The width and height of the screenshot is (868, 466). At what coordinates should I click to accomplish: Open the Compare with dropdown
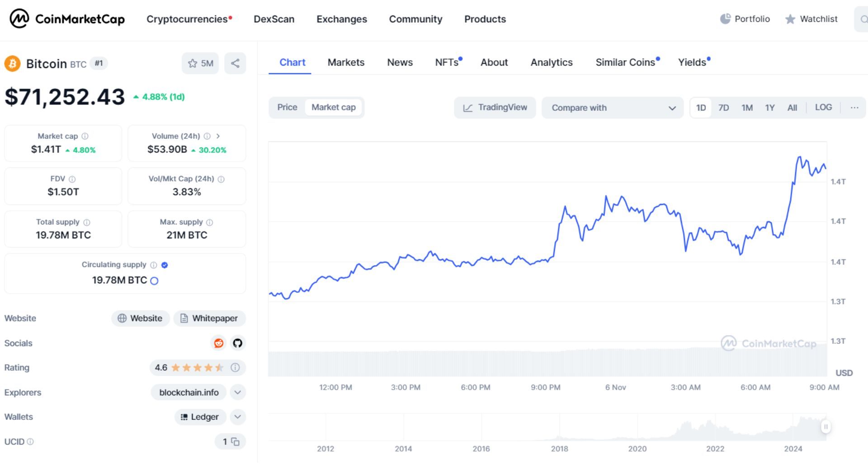tap(613, 108)
